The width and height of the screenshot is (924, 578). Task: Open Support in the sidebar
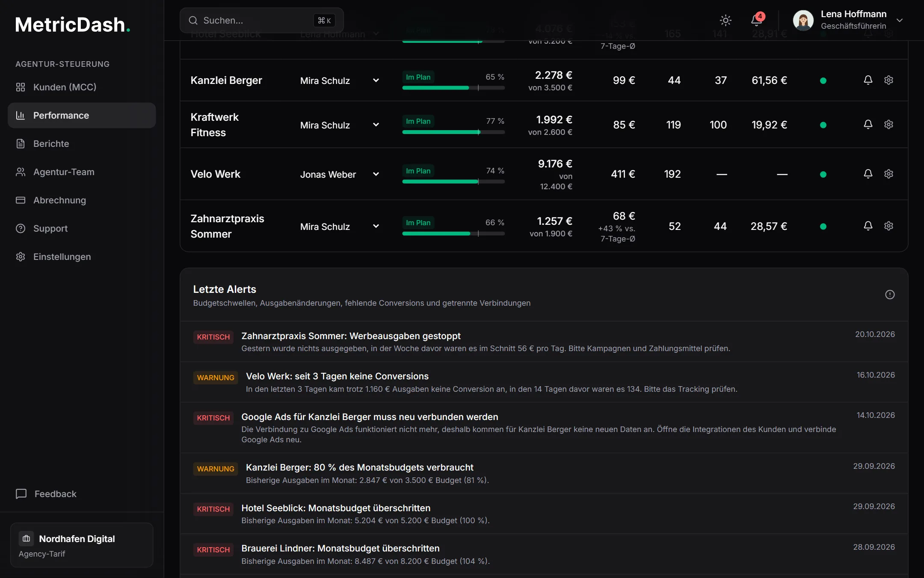(x=82, y=228)
